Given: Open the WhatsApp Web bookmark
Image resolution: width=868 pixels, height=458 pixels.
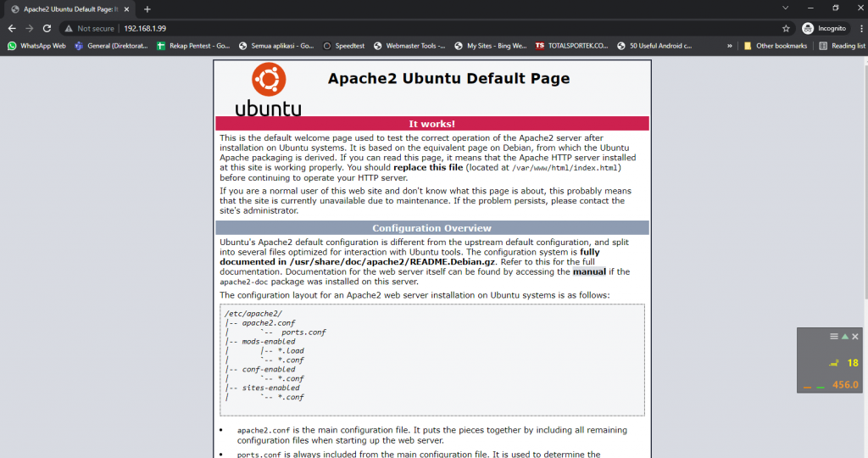Looking at the screenshot, I should click(x=36, y=46).
